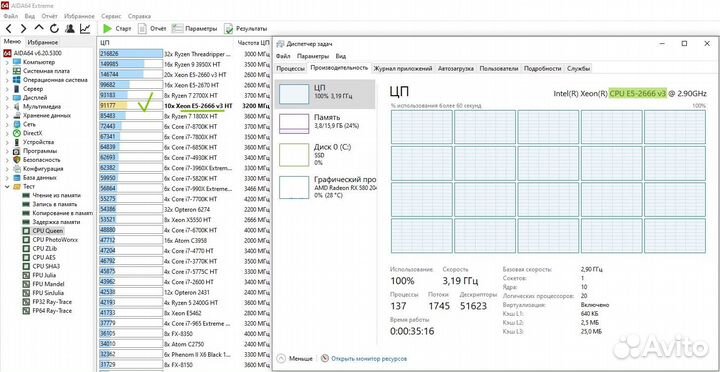Image resolution: width=720 pixels, height=372 pixels.
Task: Open the Справка menu in AIDA64
Action: [x=140, y=16]
